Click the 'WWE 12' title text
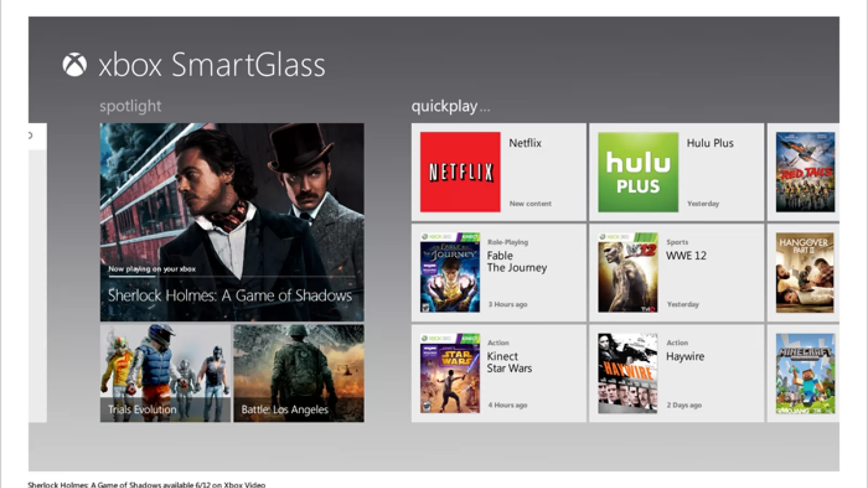Viewport: 868px width, 488px height. (686, 255)
